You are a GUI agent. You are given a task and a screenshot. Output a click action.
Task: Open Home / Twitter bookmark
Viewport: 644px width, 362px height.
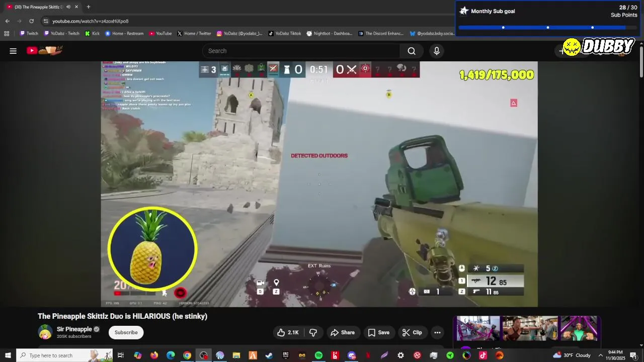(194, 34)
